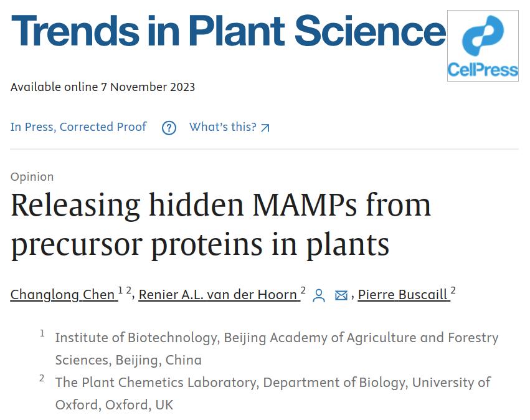Click superscript 2 after van der Hoorn
The height and width of the screenshot is (420, 530).
point(303,290)
